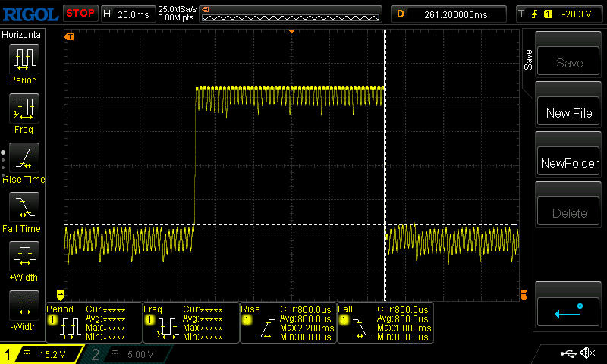Open the Horizontal measurement menu header
Screen dimensions: 607x364
click(23, 35)
